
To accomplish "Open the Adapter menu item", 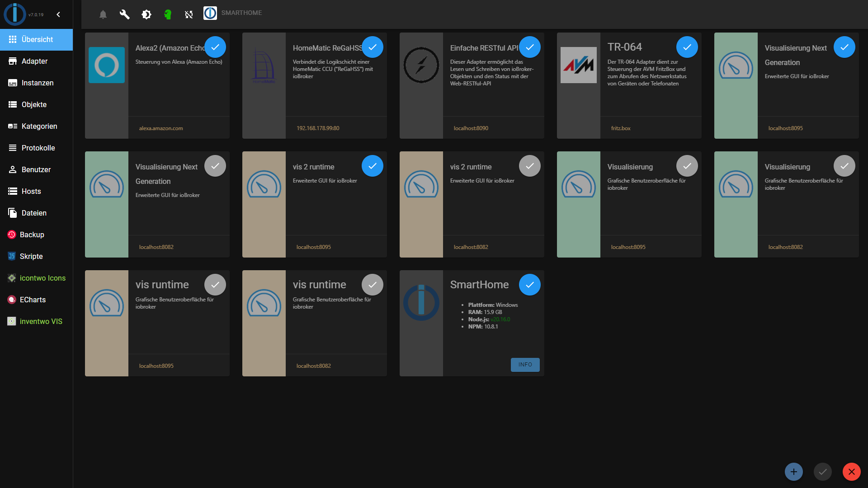I will click(x=34, y=61).
